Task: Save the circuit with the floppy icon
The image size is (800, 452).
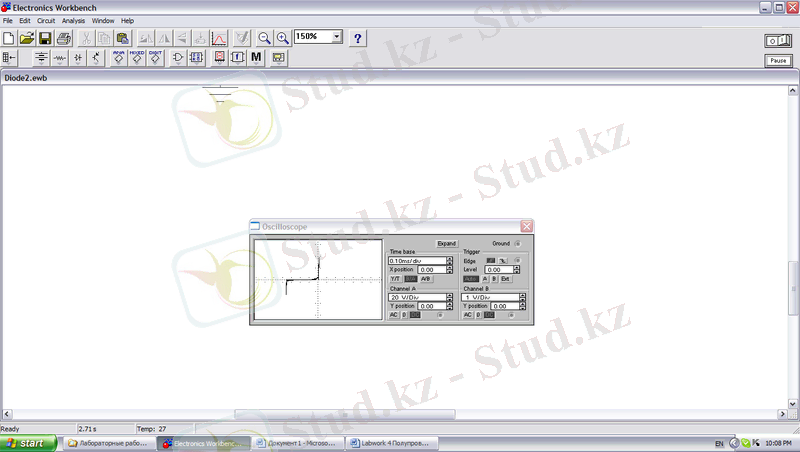Action: [x=45, y=38]
